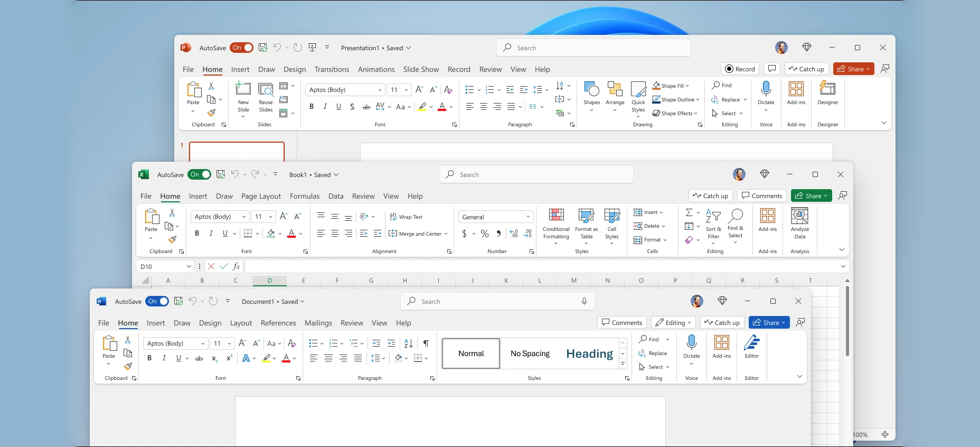The width and height of the screenshot is (980, 447).
Task: Open the Editor icon in Word ribbon
Action: pyautogui.click(x=751, y=342)
